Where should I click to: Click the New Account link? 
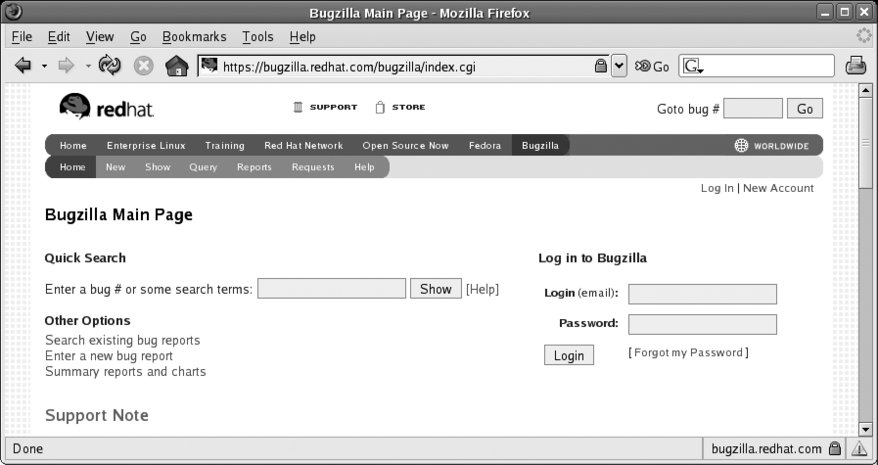tap(778, 188)
